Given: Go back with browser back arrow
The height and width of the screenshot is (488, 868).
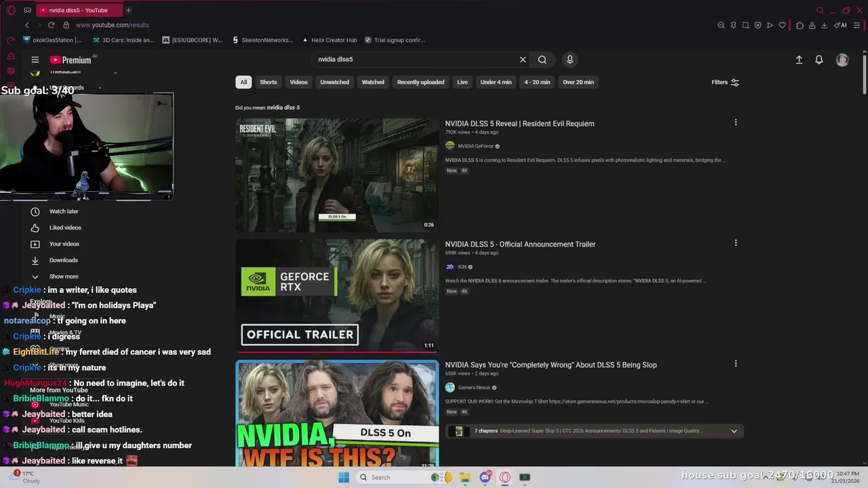Looking at the screenshot, I should click(27, 25).
